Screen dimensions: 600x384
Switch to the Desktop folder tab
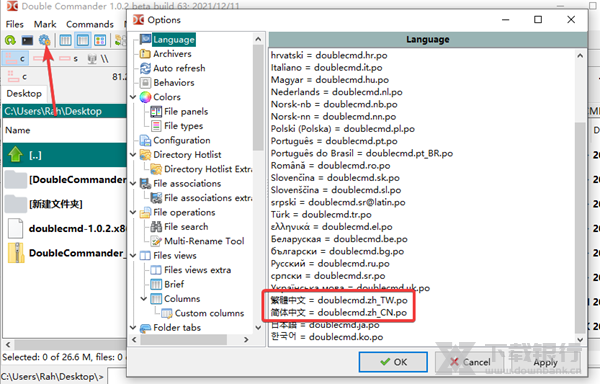tap(24, 94)
